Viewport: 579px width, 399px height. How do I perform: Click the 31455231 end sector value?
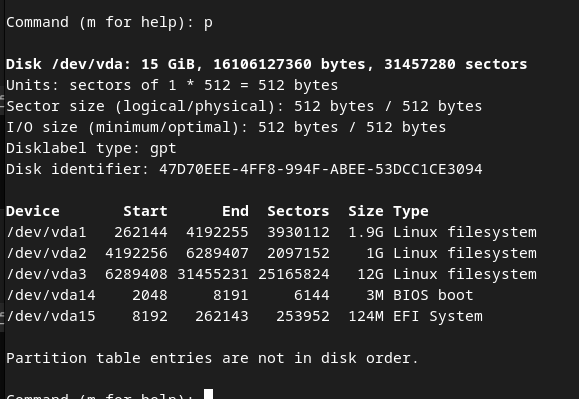[x=213, y=274]
